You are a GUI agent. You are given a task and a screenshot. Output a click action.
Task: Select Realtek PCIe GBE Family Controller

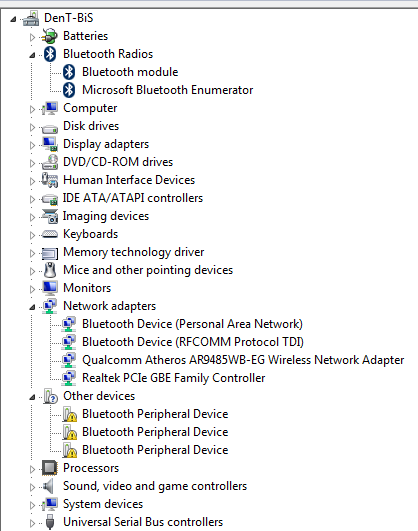173,378
